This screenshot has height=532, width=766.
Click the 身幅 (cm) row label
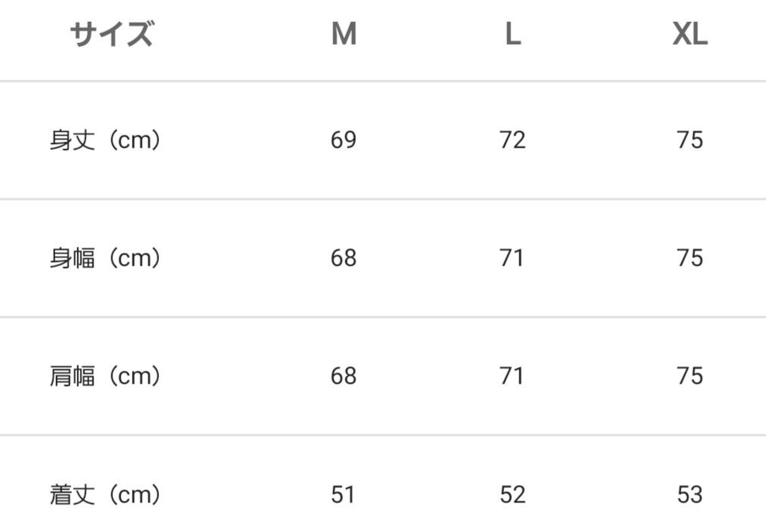pyautogui.click(x=105, y=259)
